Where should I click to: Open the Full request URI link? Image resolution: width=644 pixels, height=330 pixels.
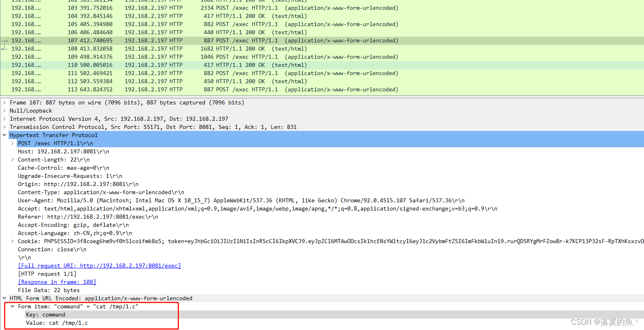(x=99, y=266)
